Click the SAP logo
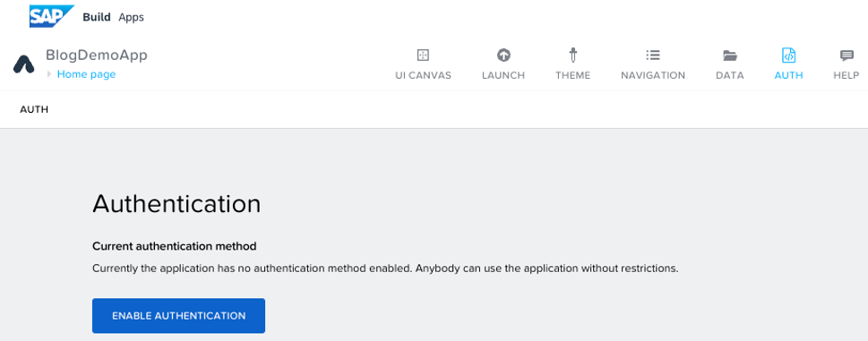Viewport: 868px width, 341px height. click(51, 16)
